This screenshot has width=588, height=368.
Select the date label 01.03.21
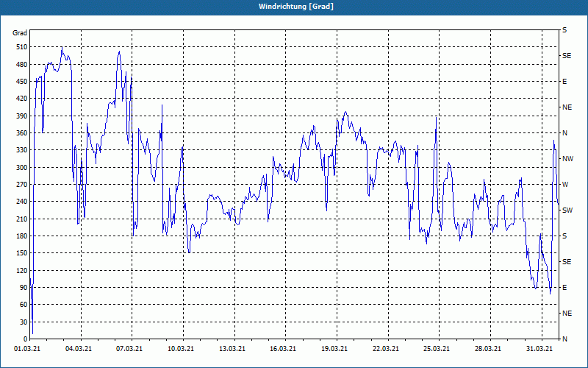(27, 349)
